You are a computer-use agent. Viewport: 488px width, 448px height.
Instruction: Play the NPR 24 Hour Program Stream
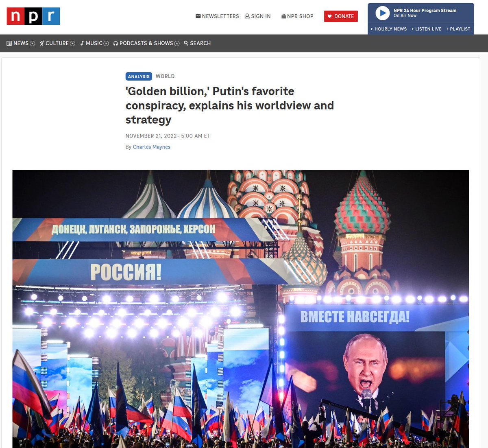coord(382,13)
